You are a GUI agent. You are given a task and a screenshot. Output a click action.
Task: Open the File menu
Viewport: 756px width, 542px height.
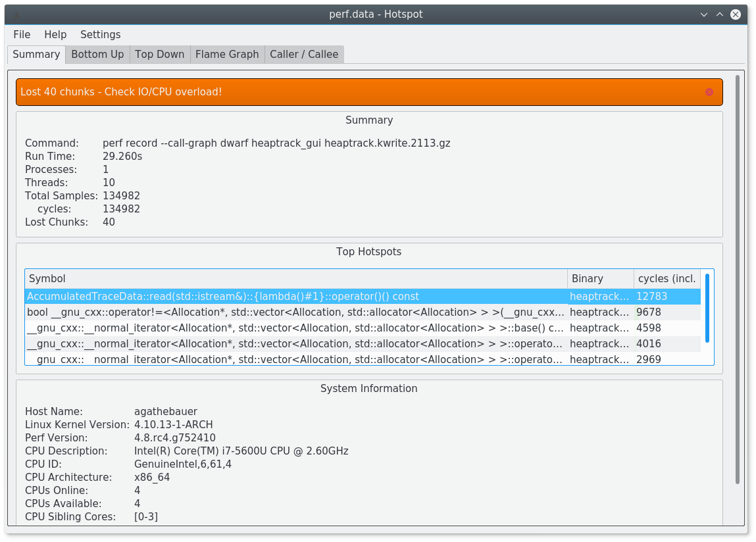(x=21, y=34)
